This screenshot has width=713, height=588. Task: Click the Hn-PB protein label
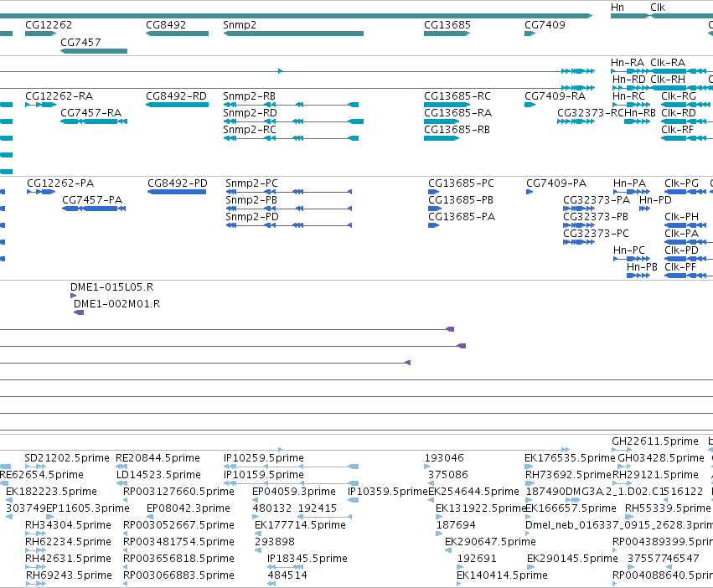click(x=642, y=267)
